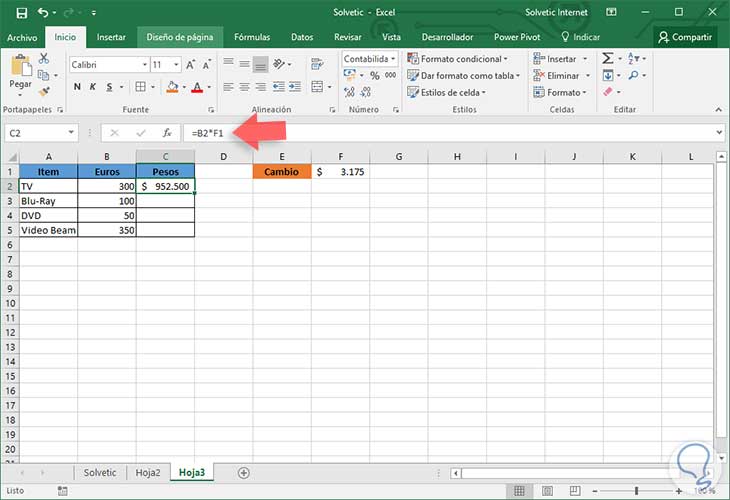The width and height of the screenshot is (730, 500).
Task: Expand the formula bar chevron
Action: click(x=719, y=133)
